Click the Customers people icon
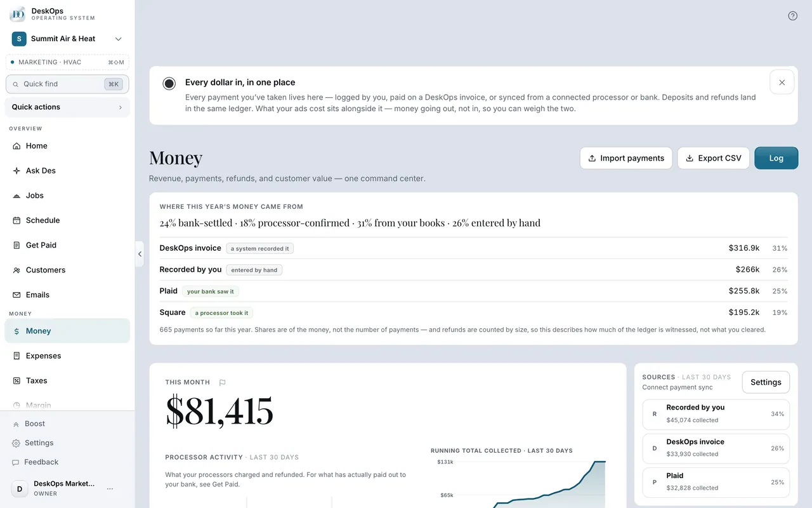This screenshot has width=812, height=508. 16,270
